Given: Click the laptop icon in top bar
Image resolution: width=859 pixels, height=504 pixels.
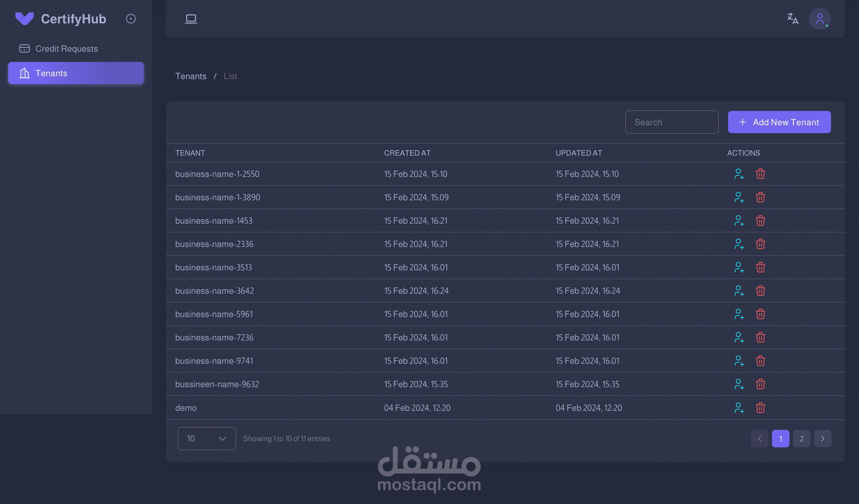Looking at the screenshot, I should pyautogui.click(x=191, y=18).
